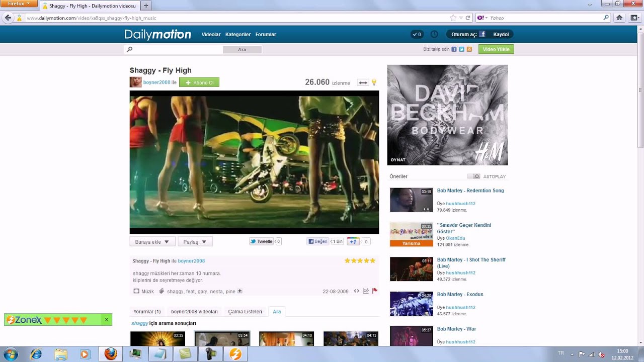Open Bob Marley - War video link
Screen dimensions: 644x362
coord(456,329)
